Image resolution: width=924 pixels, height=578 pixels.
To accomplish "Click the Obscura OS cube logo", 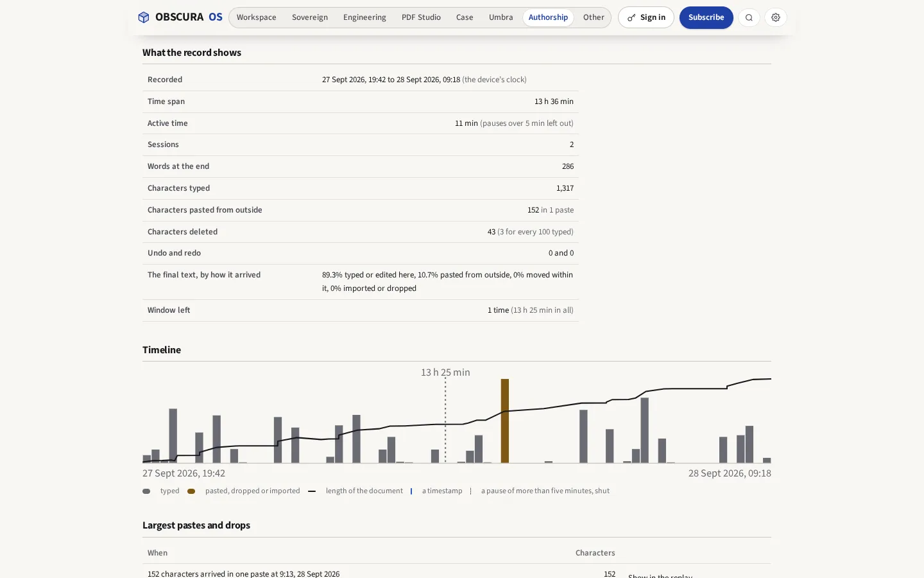I will [144, 17].
